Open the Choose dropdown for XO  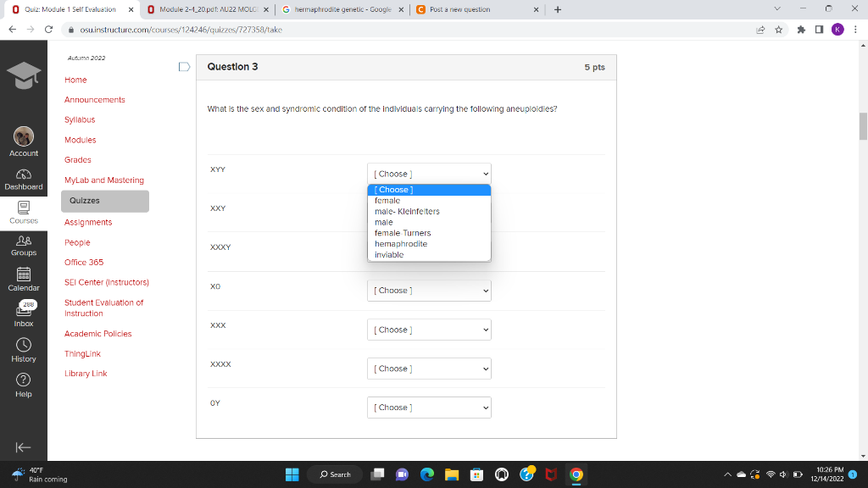point(428,290)
